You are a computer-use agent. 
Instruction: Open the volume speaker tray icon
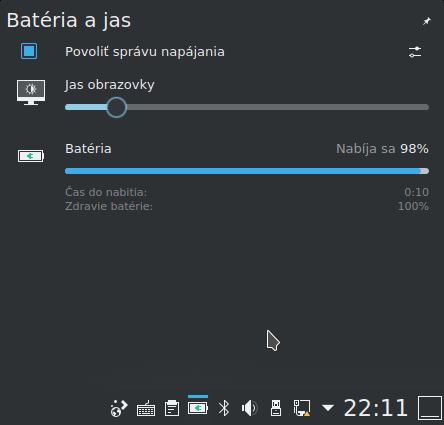250,408
